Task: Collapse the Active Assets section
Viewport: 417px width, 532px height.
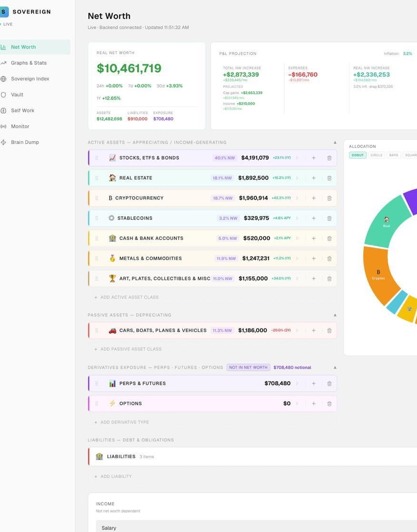Action: (x=335, y=142)
